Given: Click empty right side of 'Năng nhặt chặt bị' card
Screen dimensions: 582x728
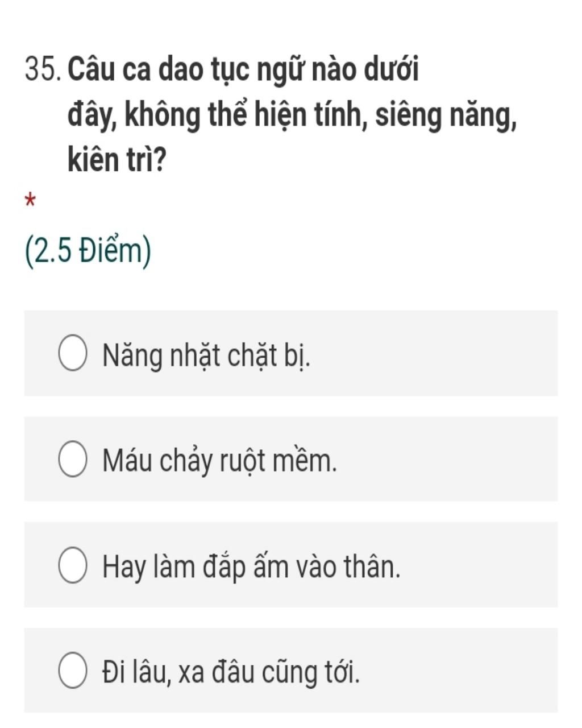Looking at the screenshot, I should [x=455, y=354].
